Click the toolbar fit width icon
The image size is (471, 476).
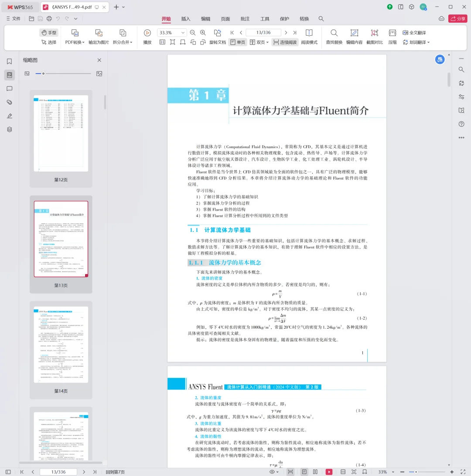pos(182,42)
